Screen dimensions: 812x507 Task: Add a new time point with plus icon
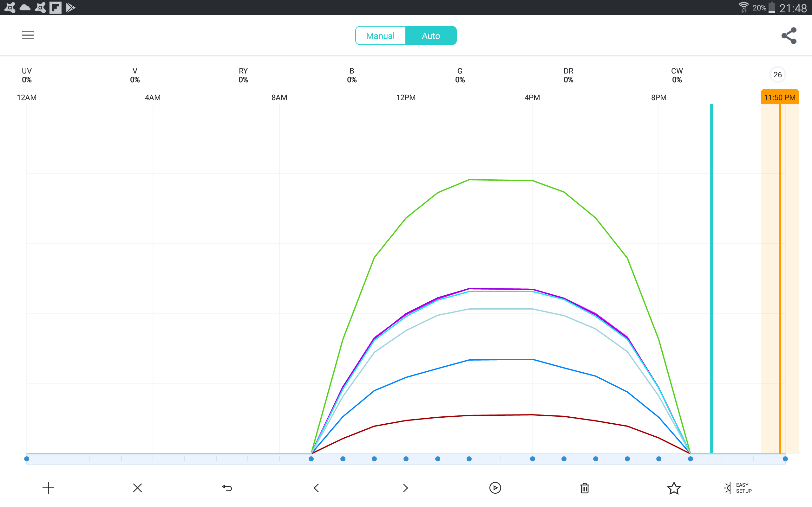(x=48, y=488)
